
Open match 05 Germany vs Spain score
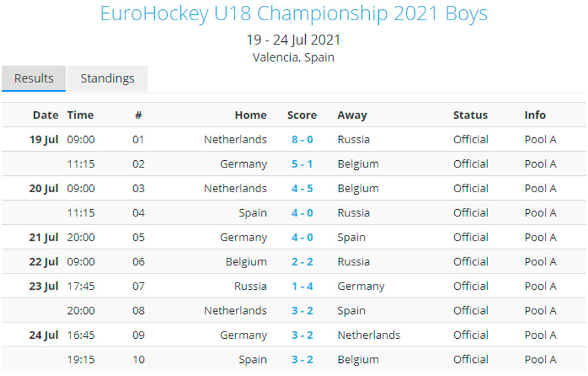tap(302, 237)
